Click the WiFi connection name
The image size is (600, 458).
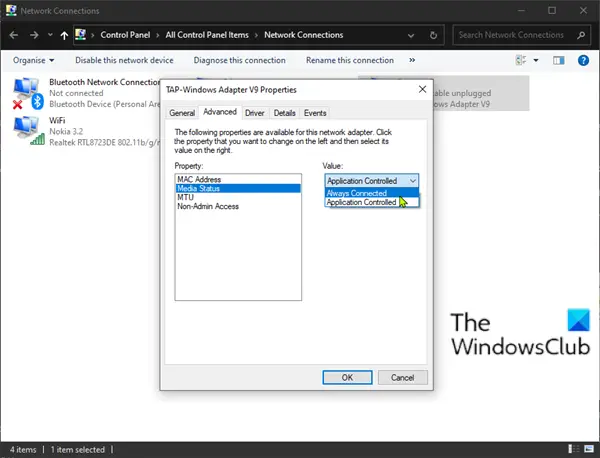click(x=57, y=120)
